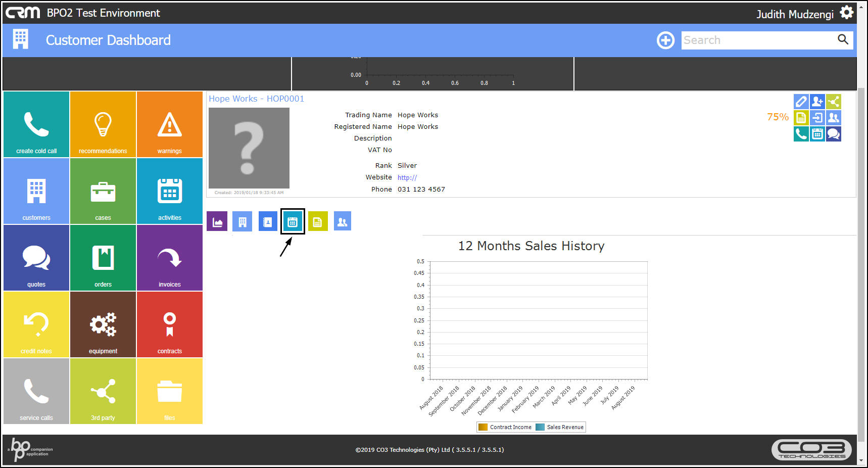Screen dimensions: 868x468
Task: Click the small calendar icon in the action grid
Action: [817, 134]
